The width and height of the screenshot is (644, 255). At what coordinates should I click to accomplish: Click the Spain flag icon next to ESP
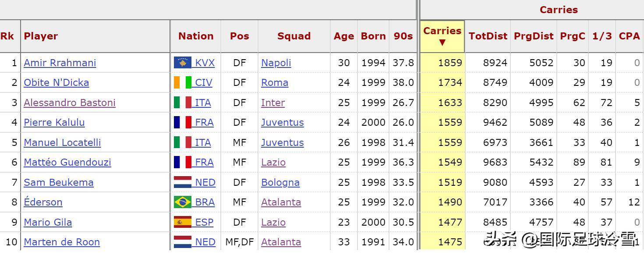[183, 222]
